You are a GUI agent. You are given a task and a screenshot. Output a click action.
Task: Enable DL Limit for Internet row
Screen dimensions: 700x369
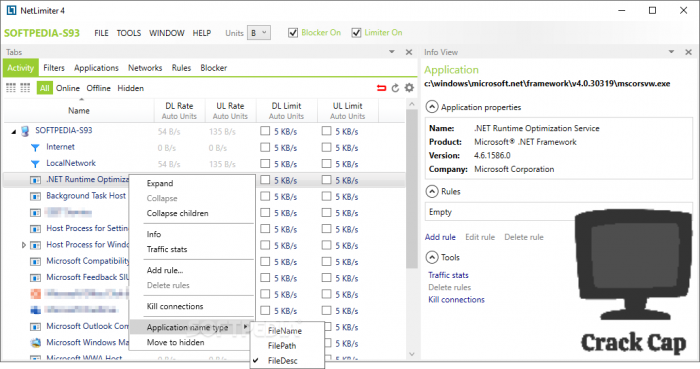pyautogui.click(x=265, y=147)
